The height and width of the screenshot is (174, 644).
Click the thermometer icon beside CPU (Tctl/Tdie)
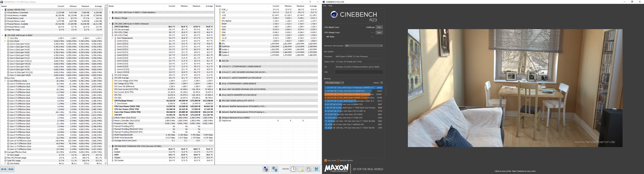[113, 27]
